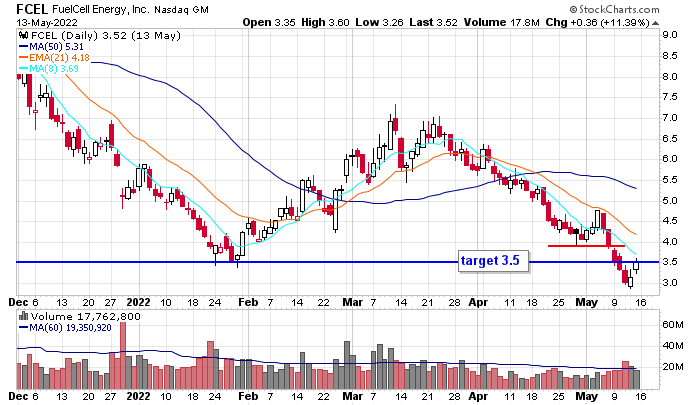Click the 2022 label under the price panel
This screenshot has height=405, width=700.
(x=138, y=302)
